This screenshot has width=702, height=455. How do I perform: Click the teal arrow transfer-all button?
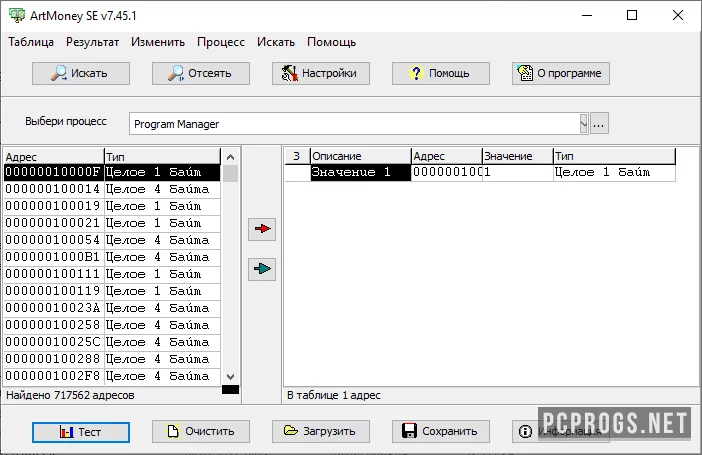[x=262, y=269]
